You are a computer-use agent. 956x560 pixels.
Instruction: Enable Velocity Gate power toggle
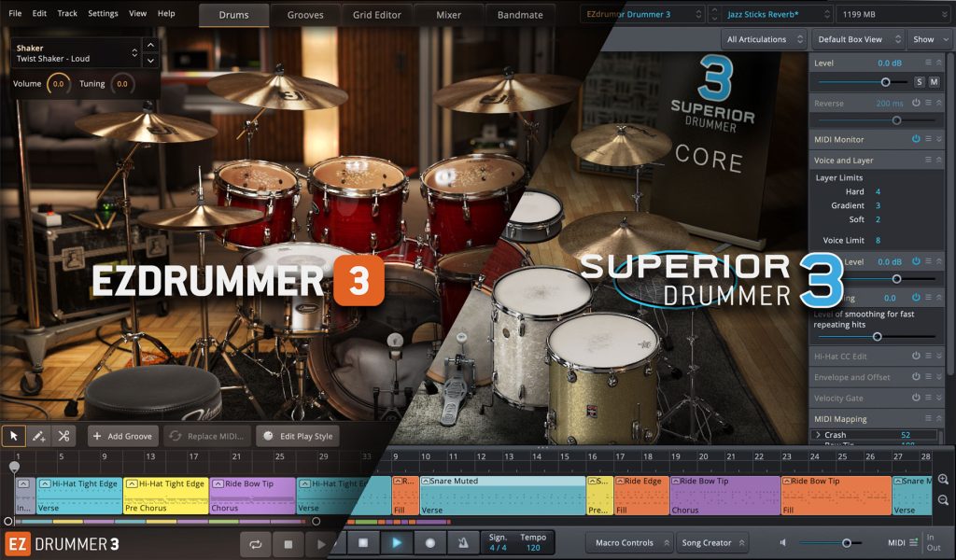[916, 398]
